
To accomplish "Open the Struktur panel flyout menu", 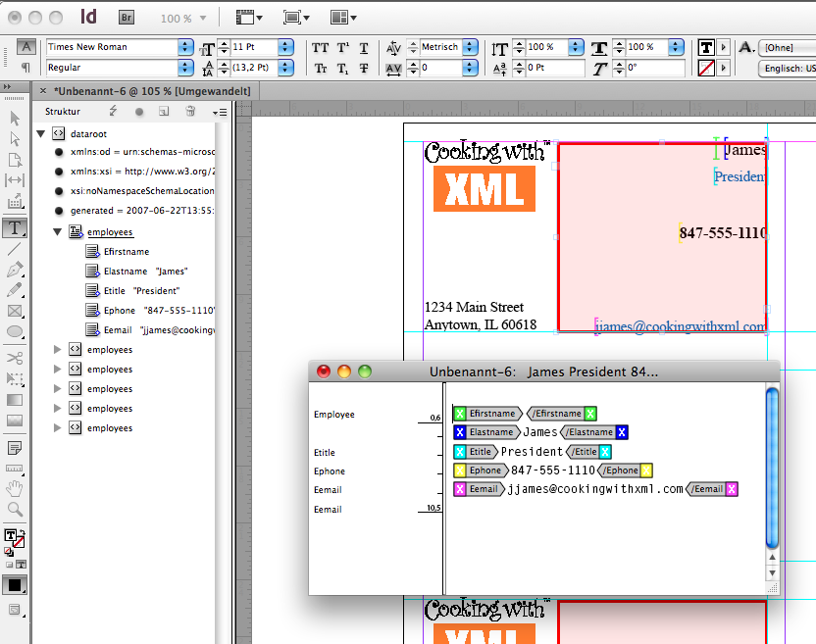I will coord(220,112).
